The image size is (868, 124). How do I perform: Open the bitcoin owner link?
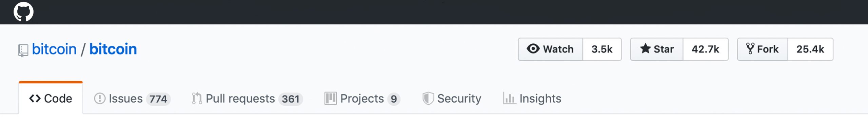[54, 49]
